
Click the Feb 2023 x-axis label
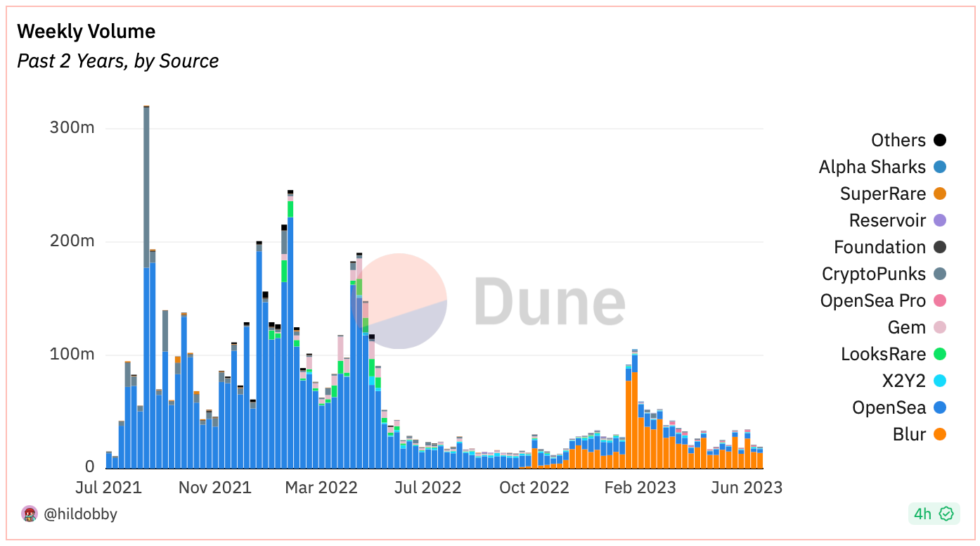pos(639,488)
